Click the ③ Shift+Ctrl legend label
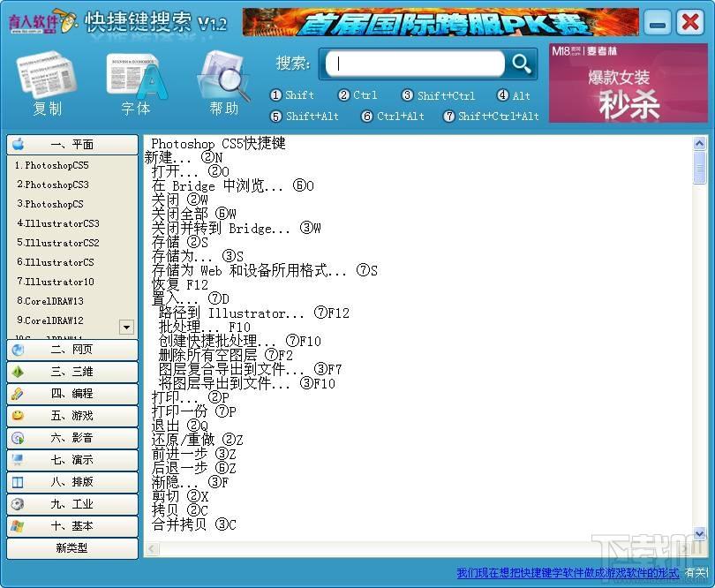 pyautogui.click(x=438, y=95)
